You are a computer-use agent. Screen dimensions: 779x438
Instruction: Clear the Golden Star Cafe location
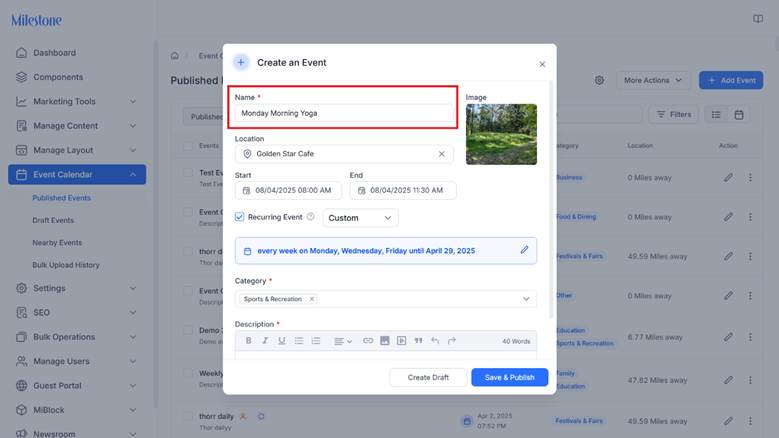[442, 154]
